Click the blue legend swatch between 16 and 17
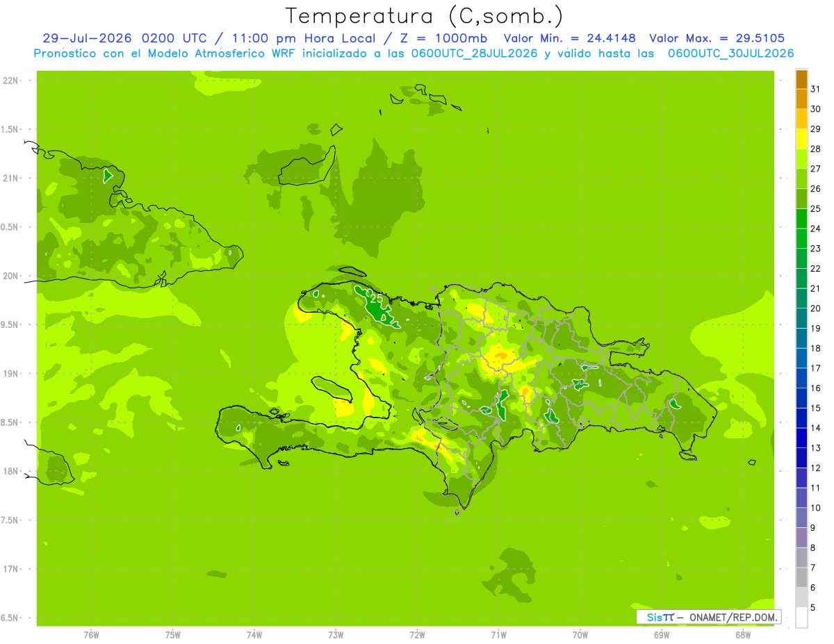 coord(801,378)
